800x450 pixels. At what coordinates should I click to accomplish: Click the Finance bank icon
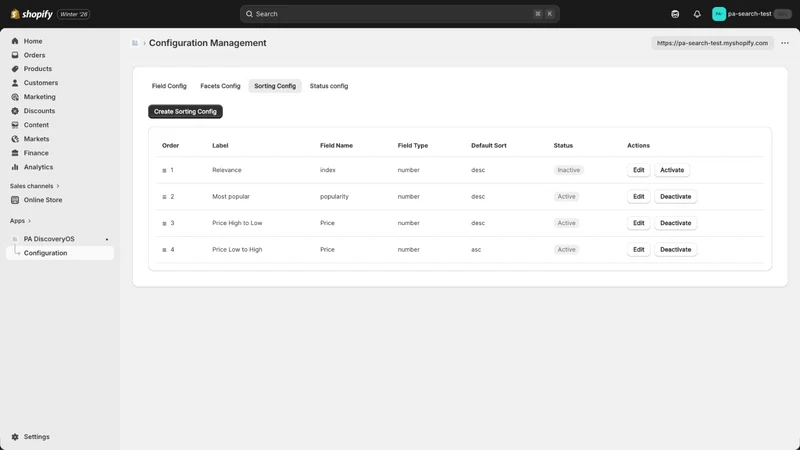coord(15,153)
